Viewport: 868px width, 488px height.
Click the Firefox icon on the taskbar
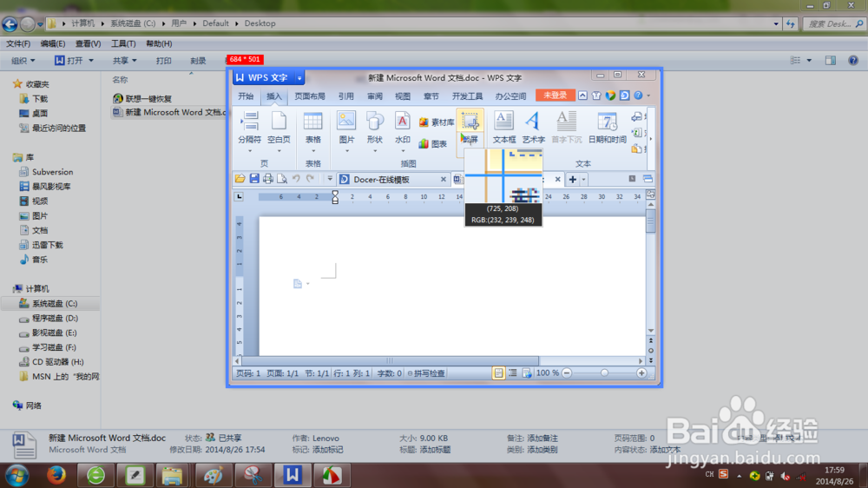pos(56,475)
